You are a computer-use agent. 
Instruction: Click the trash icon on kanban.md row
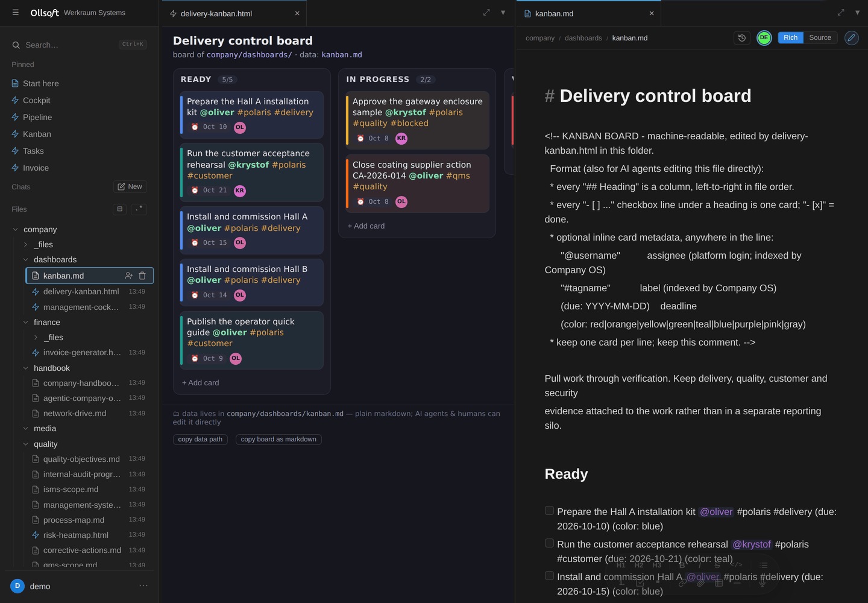[142, 276]
